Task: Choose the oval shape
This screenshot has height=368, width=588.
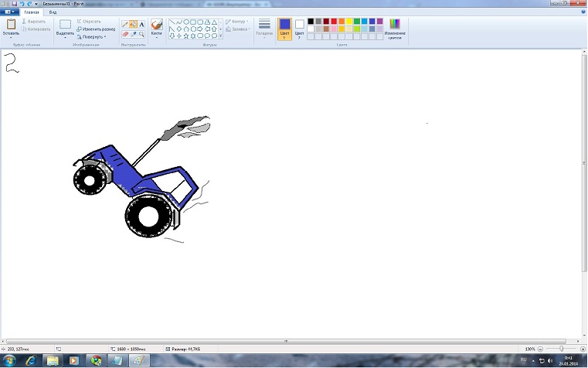Action: tap(186, 22)
